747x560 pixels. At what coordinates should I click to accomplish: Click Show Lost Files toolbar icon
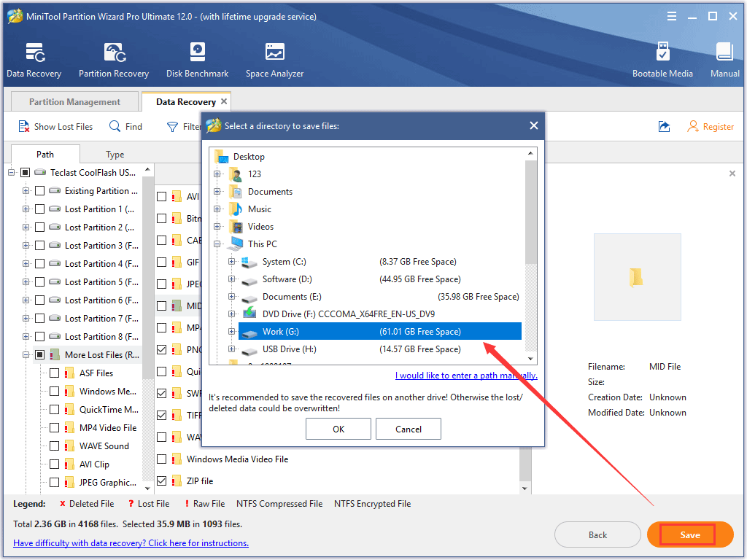[x=24, y=127]
